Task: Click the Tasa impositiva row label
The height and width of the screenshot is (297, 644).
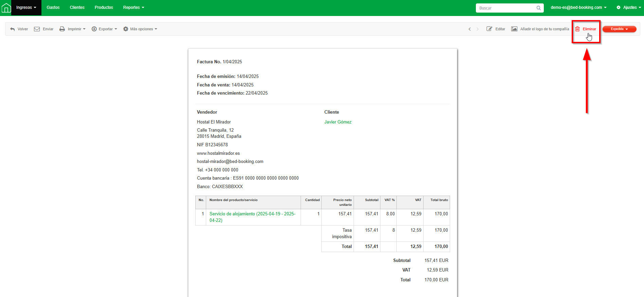Action: click(342, 233)
